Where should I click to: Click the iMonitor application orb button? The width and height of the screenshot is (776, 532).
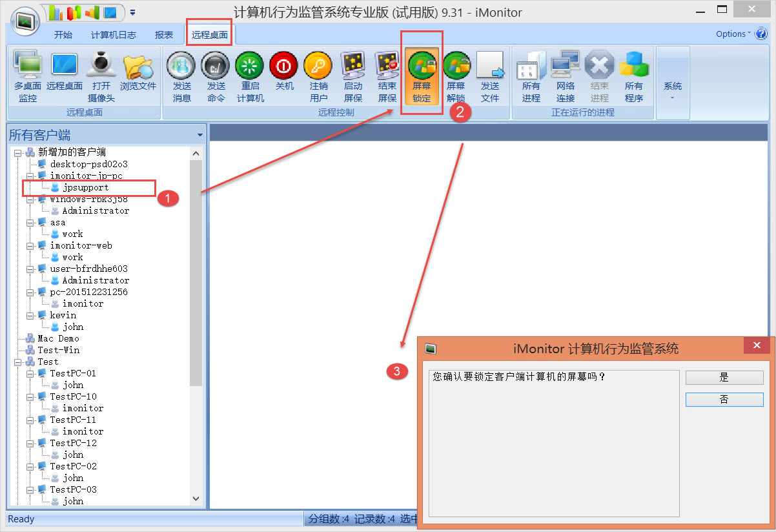tap(25, 21)
